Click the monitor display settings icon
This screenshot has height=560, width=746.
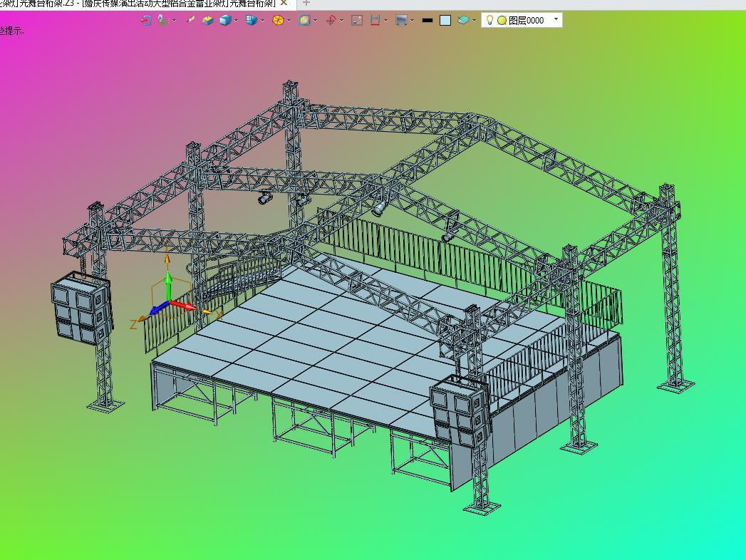(401, 20)
